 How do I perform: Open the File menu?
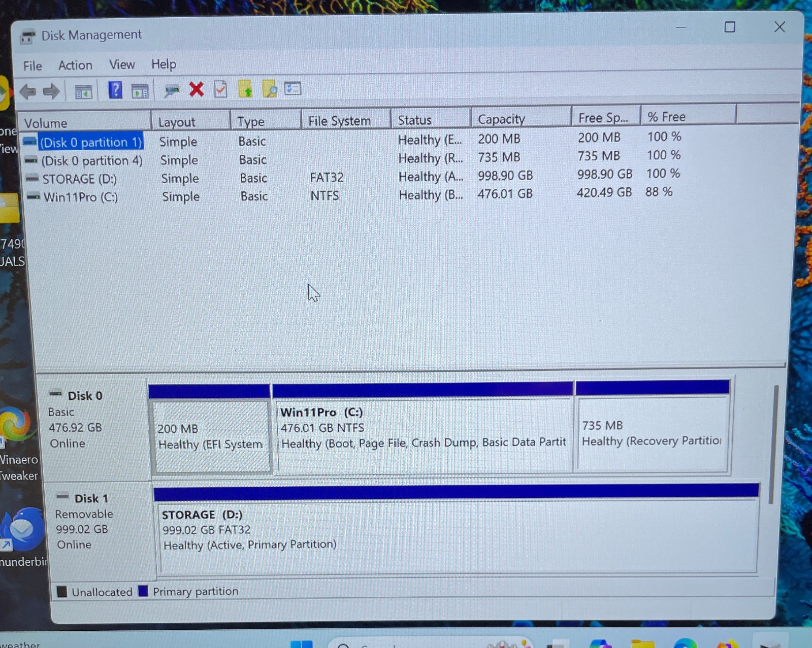(x=33, y=66)
